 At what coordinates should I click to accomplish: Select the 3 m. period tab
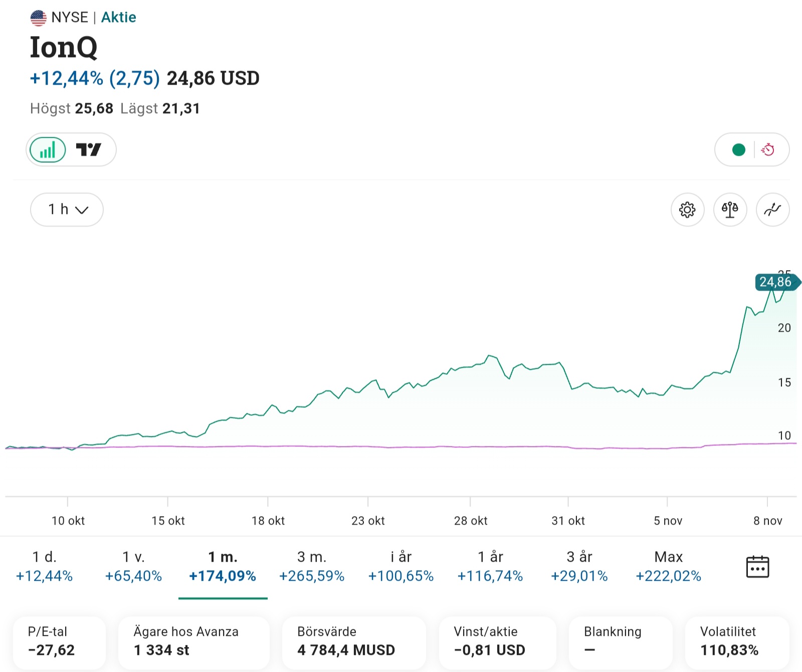click(312, 567)
